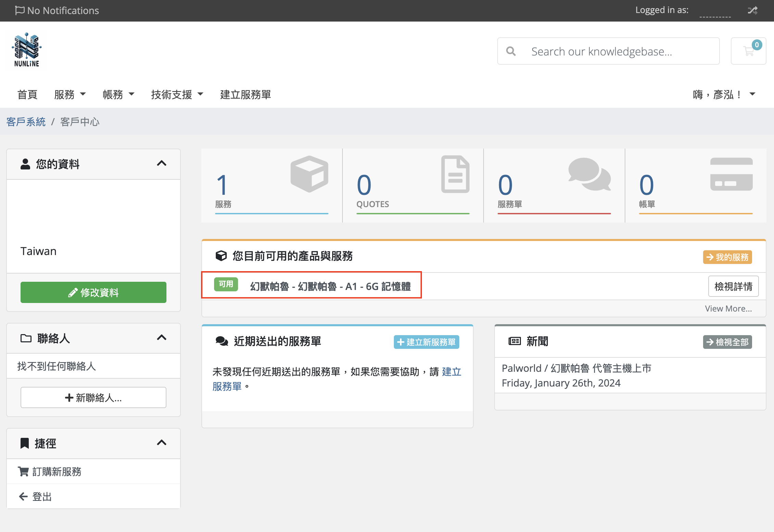The image size is (774, 532).
Task: Click the invoices credit card icon
Action: click(731, 174)
